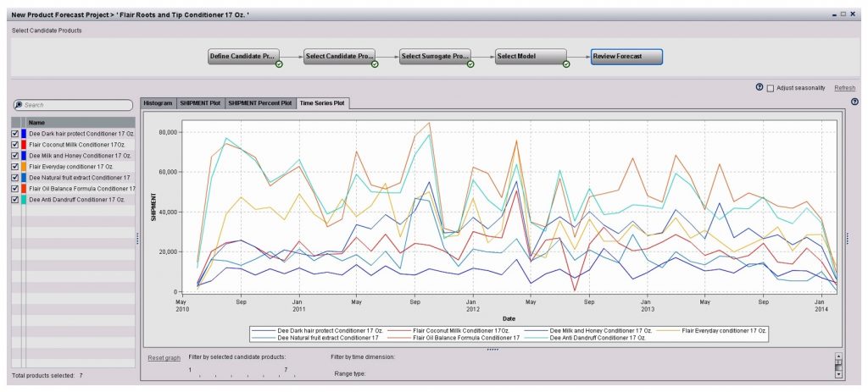Click legend entry Dee Dark hair protect Conditioner
Screen dimensions: 868x392
click(x=317, y=331)
